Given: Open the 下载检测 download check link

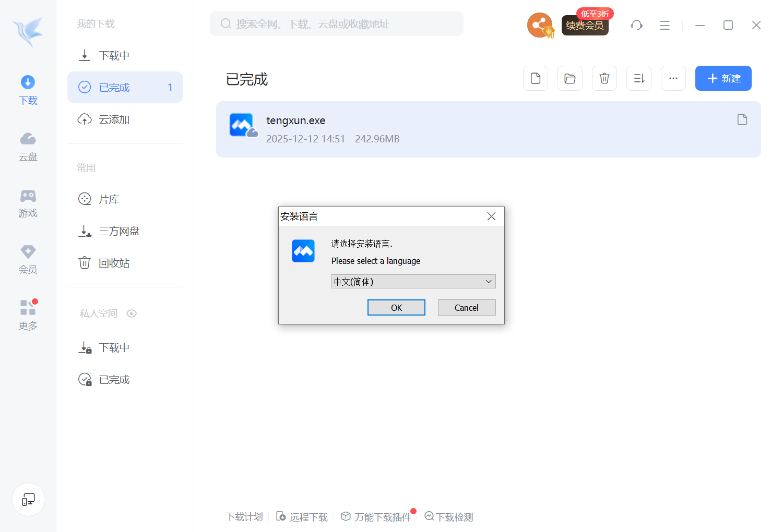Looking at the screenshot, I should 449,517.
